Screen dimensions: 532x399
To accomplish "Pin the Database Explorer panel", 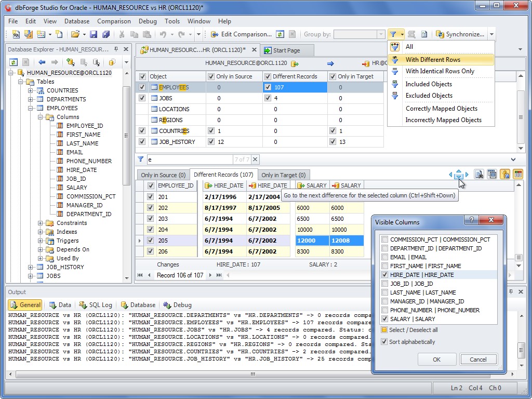I will (116, 49).
